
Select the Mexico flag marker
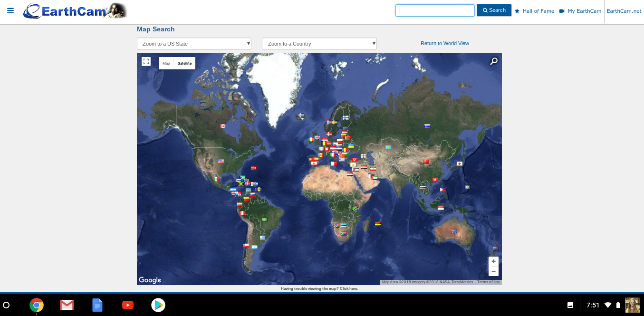pos(216,179)
